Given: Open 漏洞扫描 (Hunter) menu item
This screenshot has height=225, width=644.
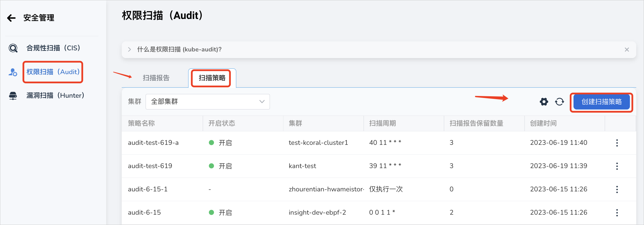Looking at the screenshot, I should point(55,95).
